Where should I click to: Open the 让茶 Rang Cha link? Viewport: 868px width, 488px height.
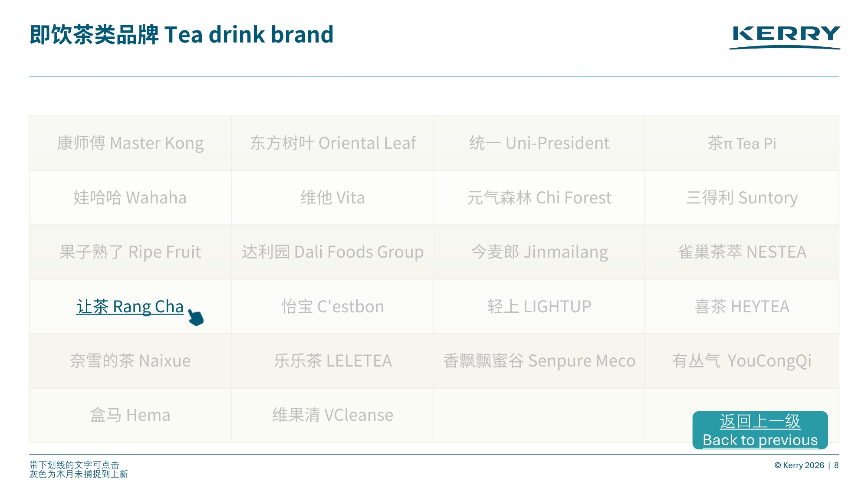pyautogui.click(x=130, y=307)
